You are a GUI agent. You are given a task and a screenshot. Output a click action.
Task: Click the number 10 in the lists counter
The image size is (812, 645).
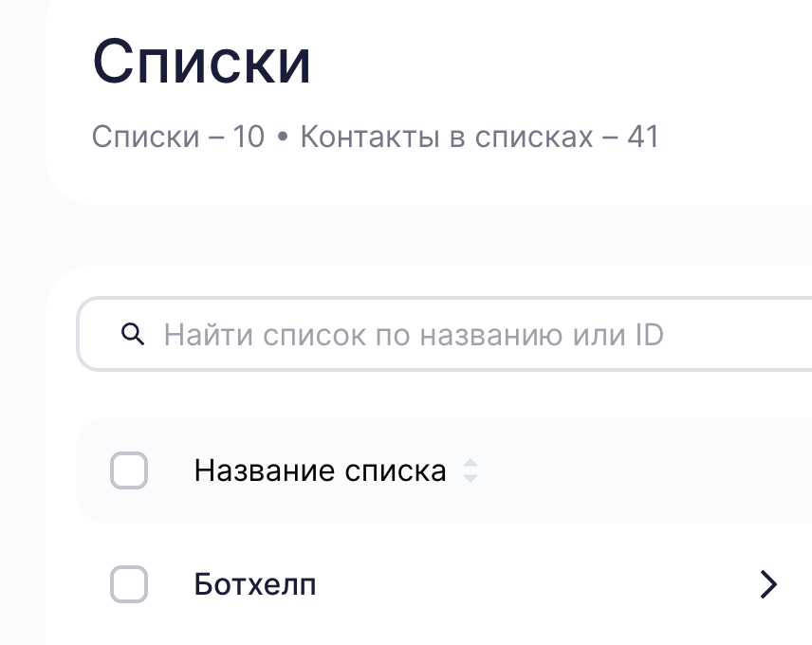(249, 137)
